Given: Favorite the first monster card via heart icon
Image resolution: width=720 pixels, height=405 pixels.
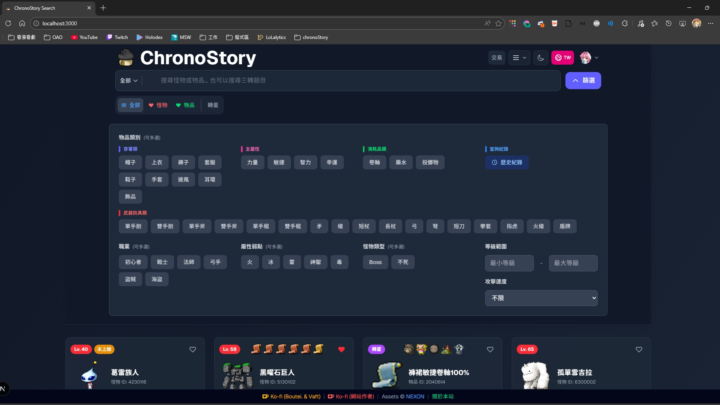Looking at the screenshot, I should click(x=193, y=350).
